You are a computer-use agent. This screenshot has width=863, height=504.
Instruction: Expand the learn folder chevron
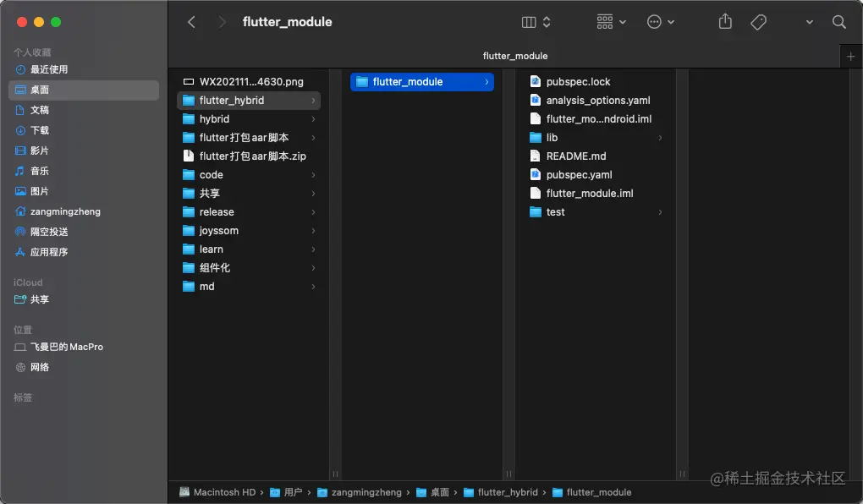pos(313,249)
